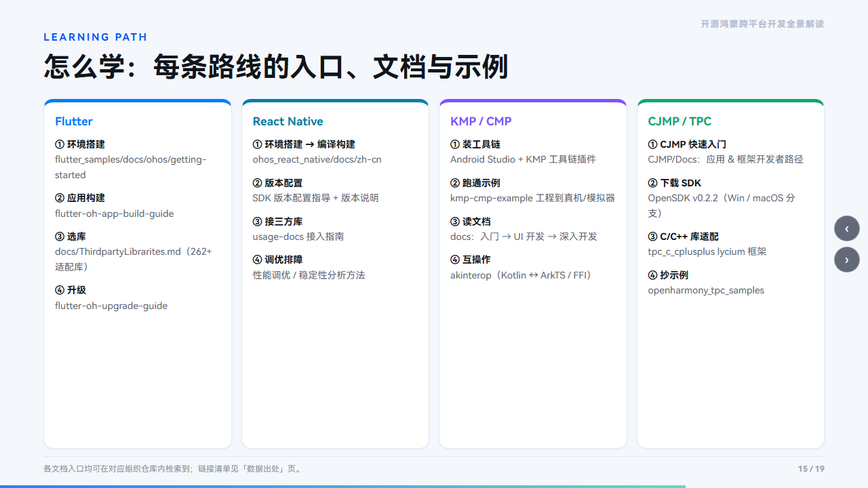Click tpc_c_cplusplus lycium 框架 text
The width and height of the screenshot is (868, 488).
click(x=707, y=251)
